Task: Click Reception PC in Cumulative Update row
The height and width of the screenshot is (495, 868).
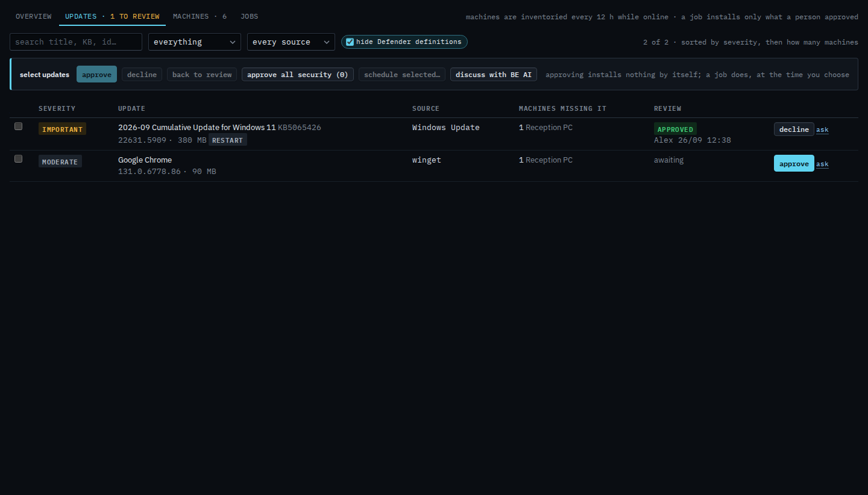Action: point(549,127)
